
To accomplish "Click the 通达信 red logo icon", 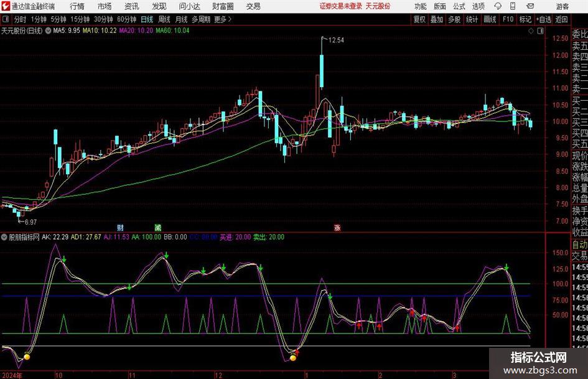I will tap(6, 6).
